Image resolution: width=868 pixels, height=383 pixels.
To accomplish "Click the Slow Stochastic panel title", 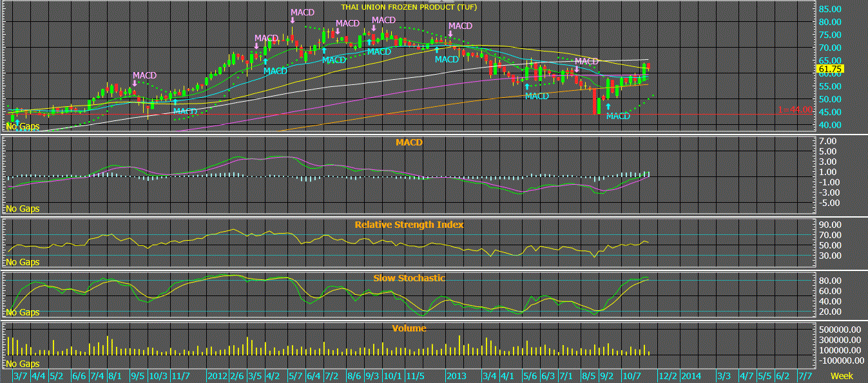I will coord(409,278).
